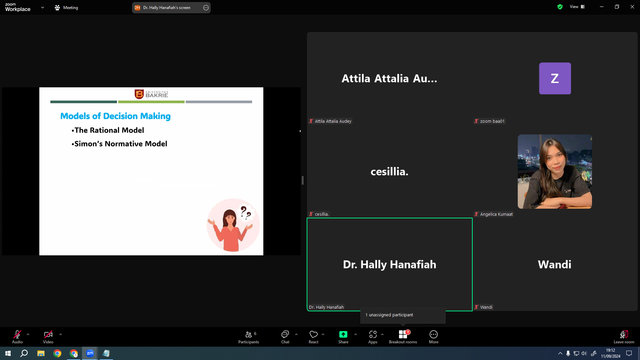Adjust the shared screen divider handle
Viewport: 640px width, 360px height.
pos(302,180)
